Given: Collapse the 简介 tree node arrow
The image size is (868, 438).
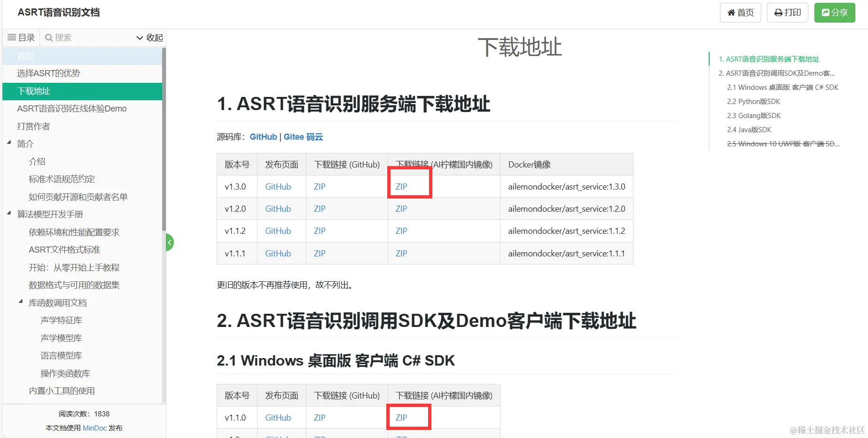Looking at the screenshot, I should click(x=9, y=143).
